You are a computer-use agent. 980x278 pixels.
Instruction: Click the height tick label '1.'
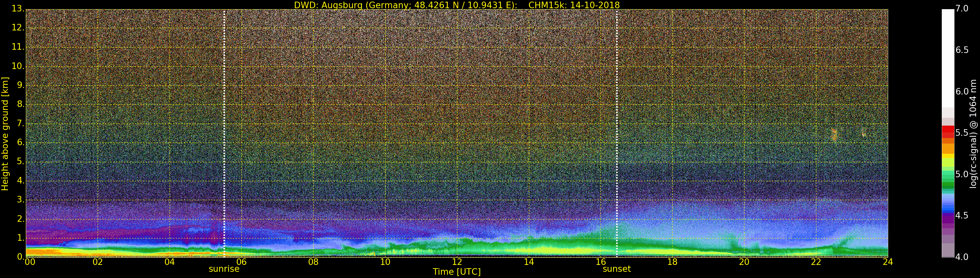pos(21,238)
